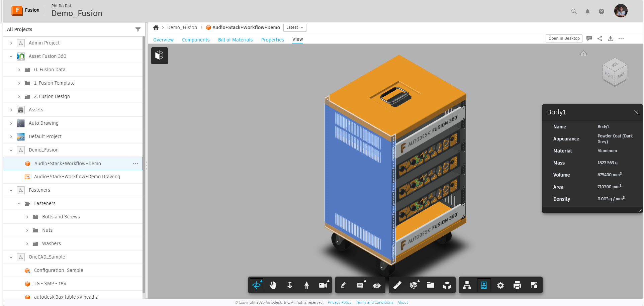Image resolution: width=644 pixels, height=306 pixels.
Task: Open the user profile avatar
Action: [621, 11]
